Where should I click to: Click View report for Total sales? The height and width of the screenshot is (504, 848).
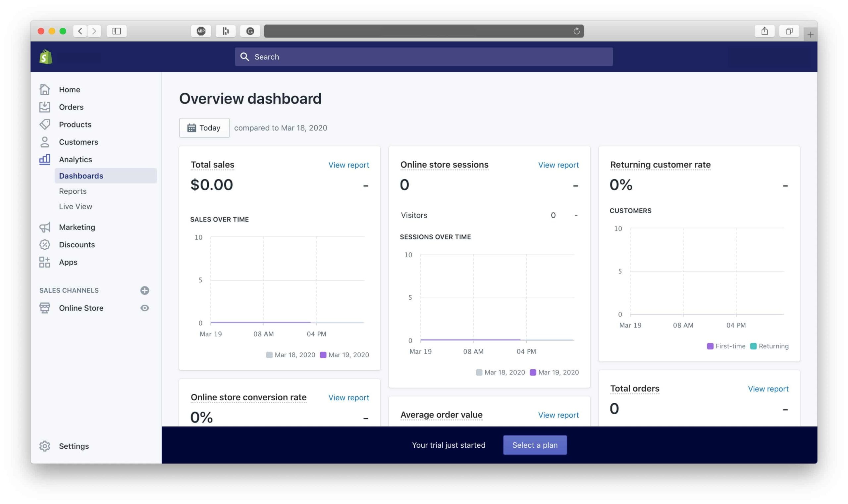348,165
